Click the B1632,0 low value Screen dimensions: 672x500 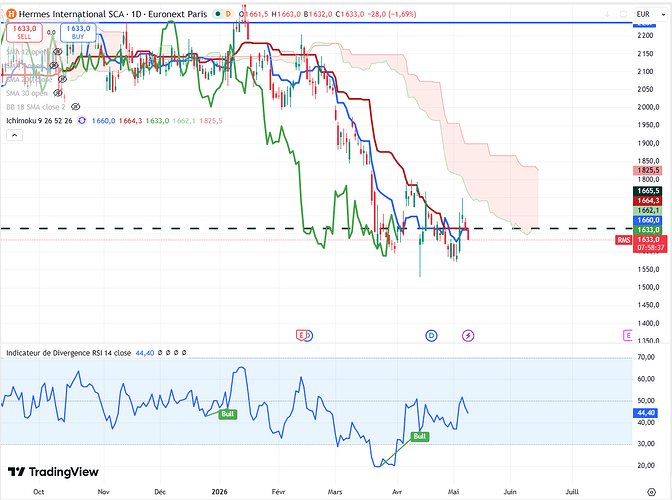[x=318, y=14]
